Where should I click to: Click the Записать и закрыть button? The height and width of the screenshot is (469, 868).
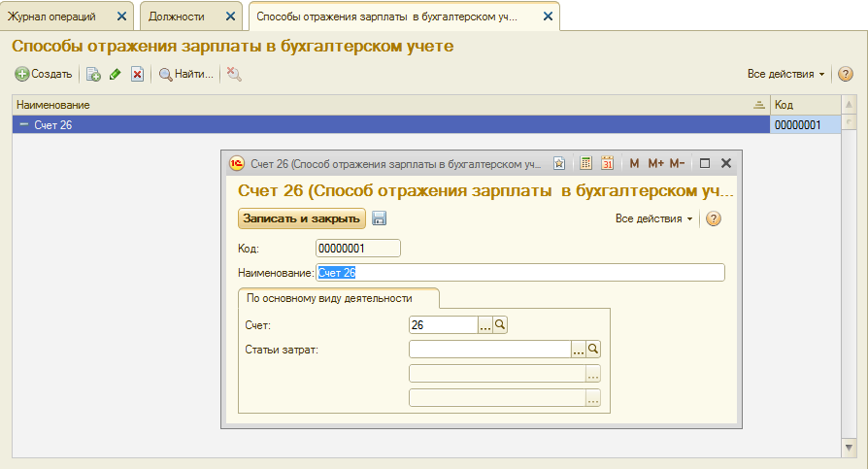tap(302, 218)
